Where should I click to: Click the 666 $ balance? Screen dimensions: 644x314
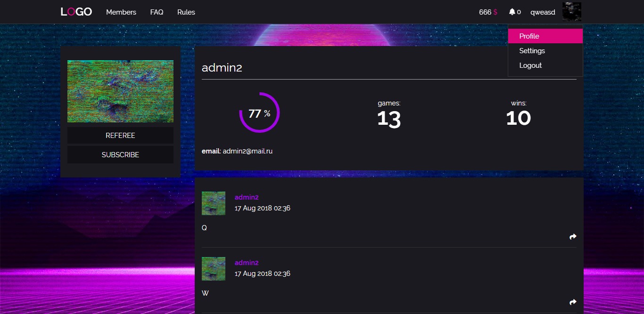click(x=488, y=12)
